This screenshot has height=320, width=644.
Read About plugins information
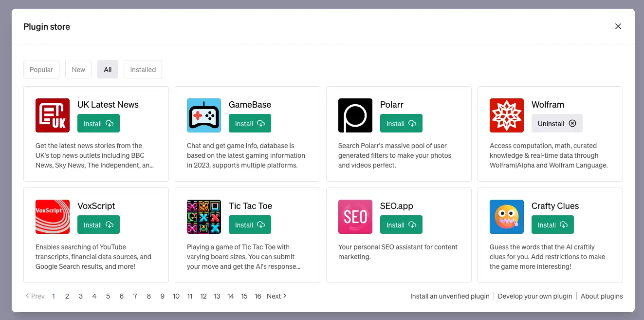tap(602, 296)
